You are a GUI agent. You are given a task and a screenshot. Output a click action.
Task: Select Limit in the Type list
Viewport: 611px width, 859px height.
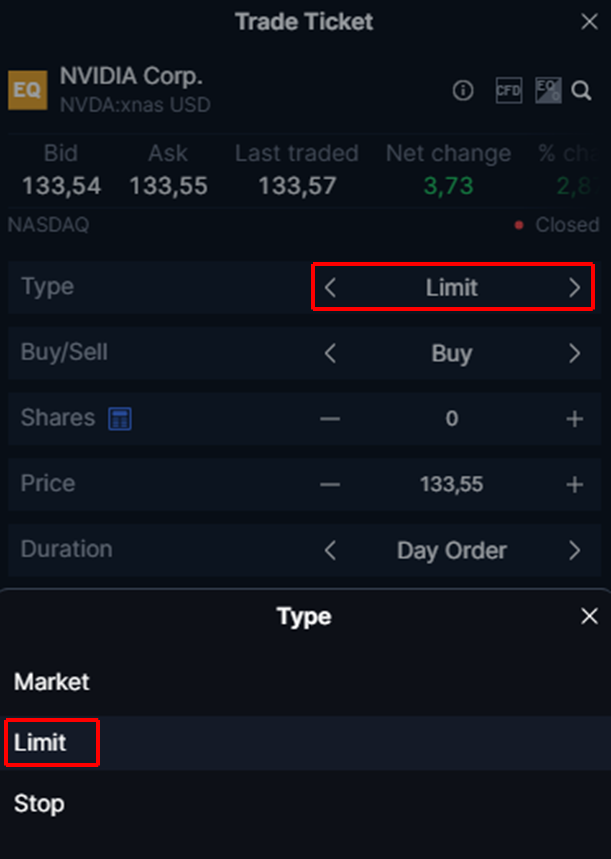(41, 743)
